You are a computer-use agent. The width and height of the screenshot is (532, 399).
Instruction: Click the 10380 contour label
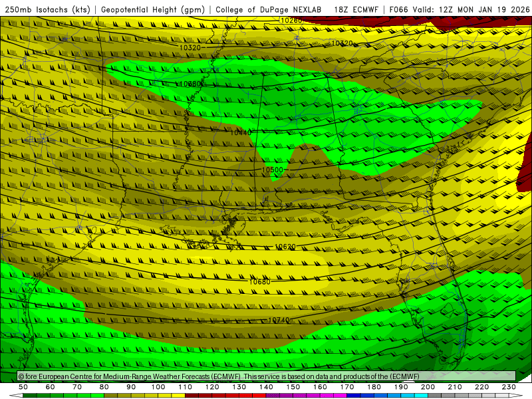pos(190,84)
